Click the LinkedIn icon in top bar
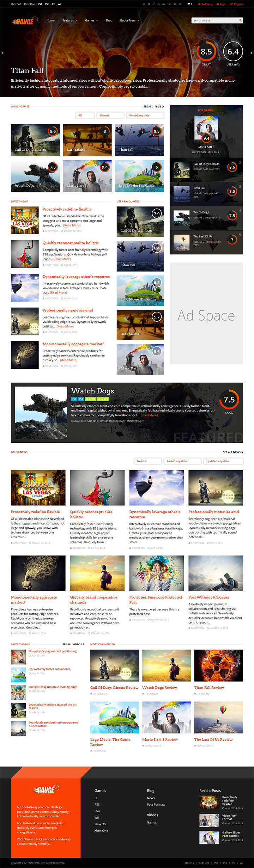254x868 pixels. pos(164,4)
